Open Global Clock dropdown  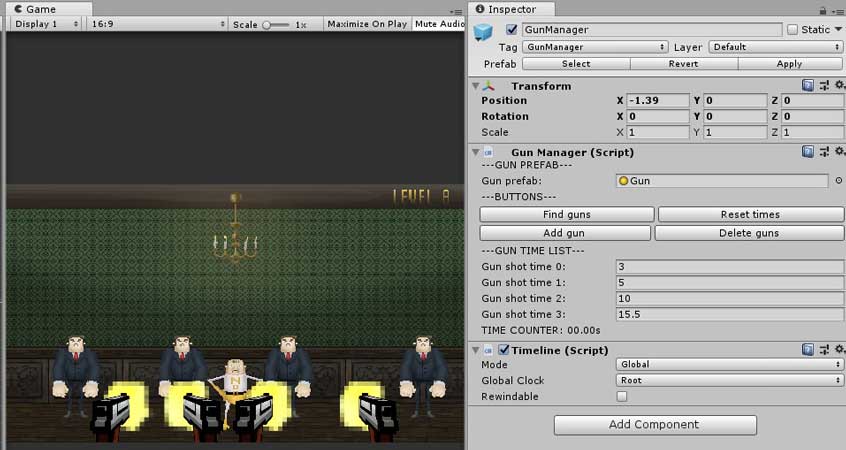729,380
